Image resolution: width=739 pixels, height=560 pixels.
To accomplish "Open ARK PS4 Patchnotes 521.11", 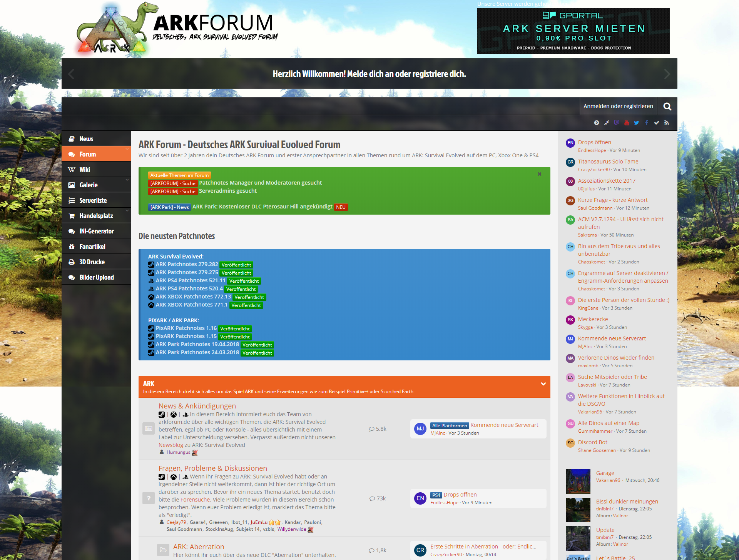I will pyautogui.click(x=191, y=280).
